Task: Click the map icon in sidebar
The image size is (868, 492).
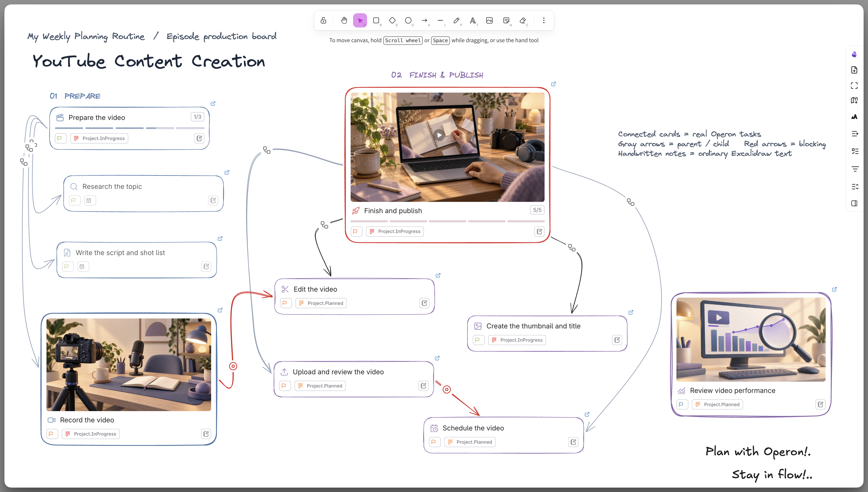Action: coord(854,100)
